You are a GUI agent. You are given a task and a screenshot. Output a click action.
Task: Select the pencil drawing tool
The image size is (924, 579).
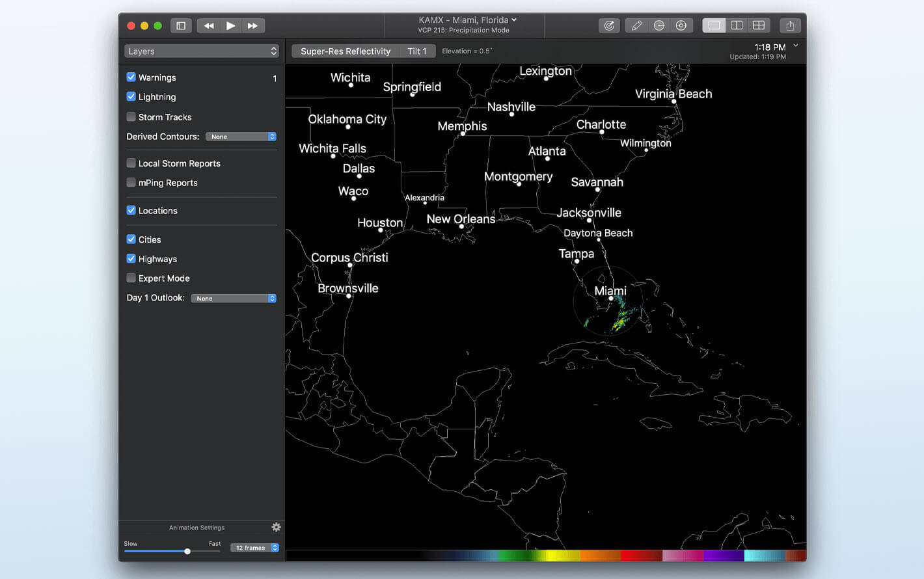tap(637, 25)
